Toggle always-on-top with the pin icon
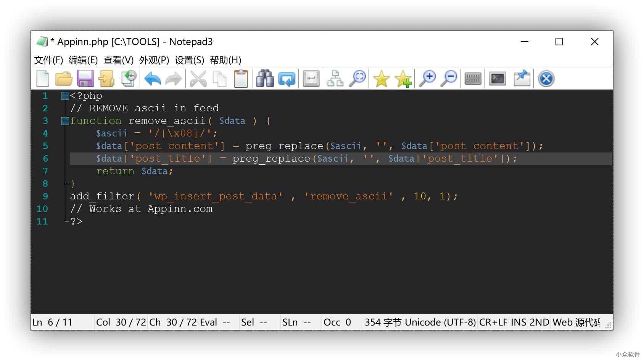This screenshot has width=644, height=361. click(x=522, y=78)
